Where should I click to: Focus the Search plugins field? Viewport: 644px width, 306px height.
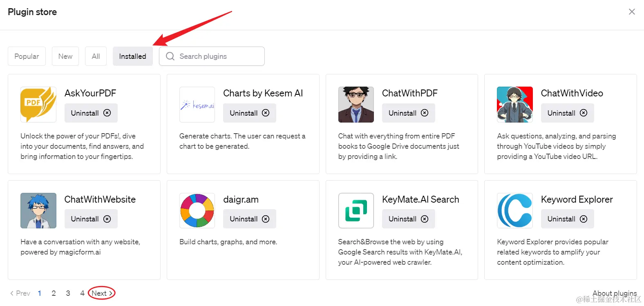(212, 56)
